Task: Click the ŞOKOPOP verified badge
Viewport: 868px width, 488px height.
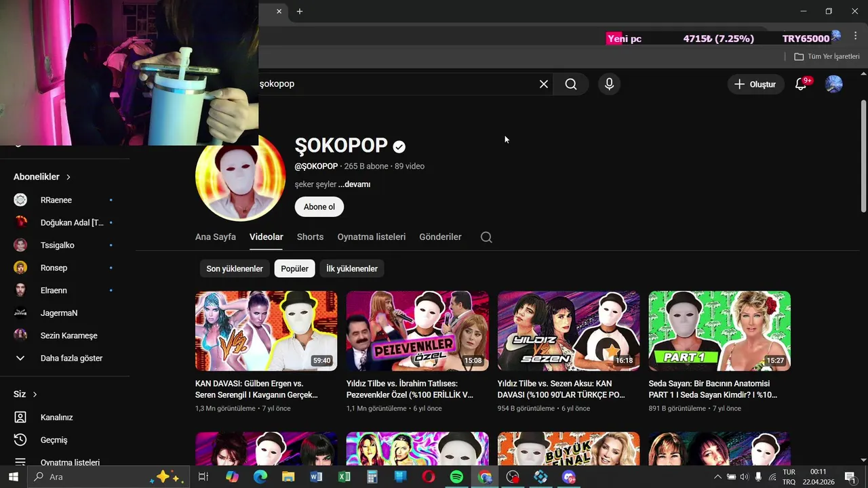Action: point(399,146)
